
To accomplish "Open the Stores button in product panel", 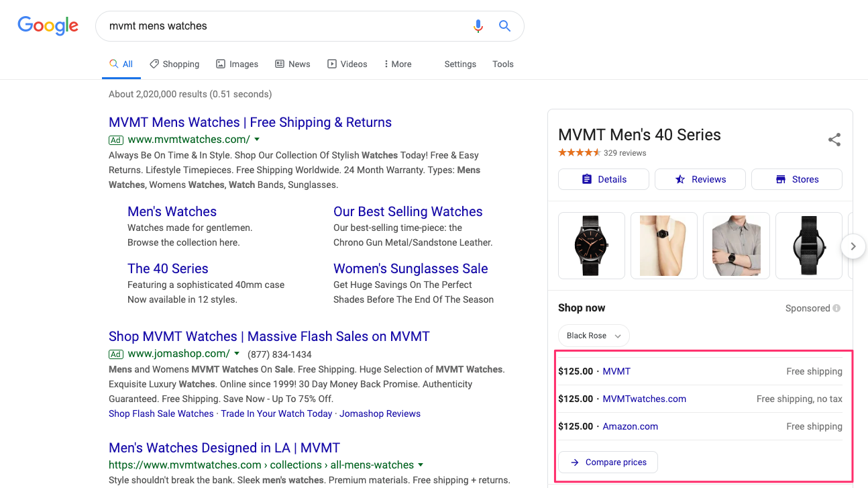I will 797,179.
